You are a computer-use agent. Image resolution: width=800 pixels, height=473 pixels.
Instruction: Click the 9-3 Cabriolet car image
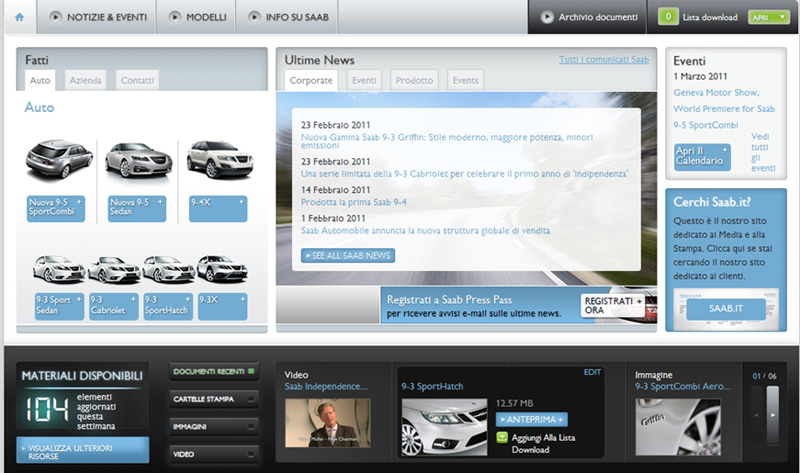click(x=114, y=269)
